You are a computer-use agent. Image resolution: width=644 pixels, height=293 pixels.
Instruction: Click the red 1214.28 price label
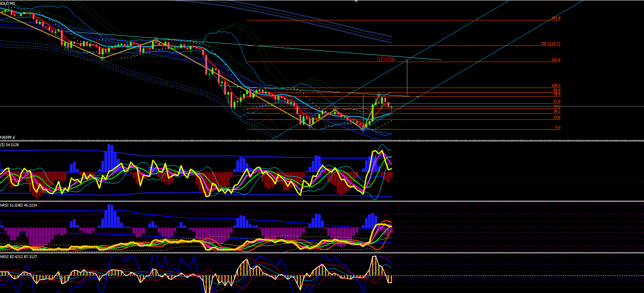click(x=385, y=60)
